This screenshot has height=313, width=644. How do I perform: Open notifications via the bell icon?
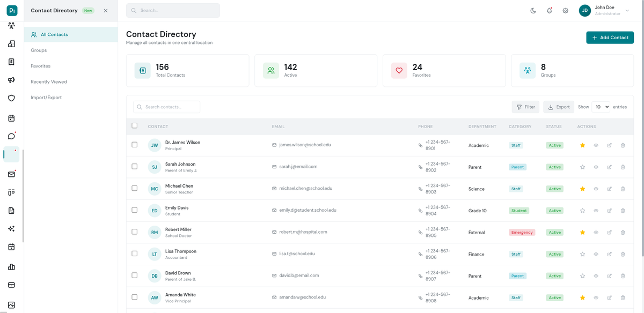tap(549, 10)
